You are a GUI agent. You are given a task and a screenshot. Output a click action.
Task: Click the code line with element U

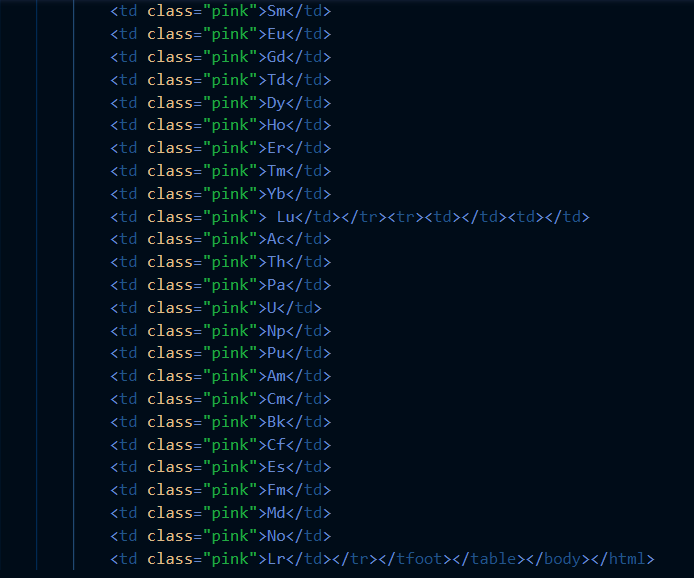[x=216, y=308]
